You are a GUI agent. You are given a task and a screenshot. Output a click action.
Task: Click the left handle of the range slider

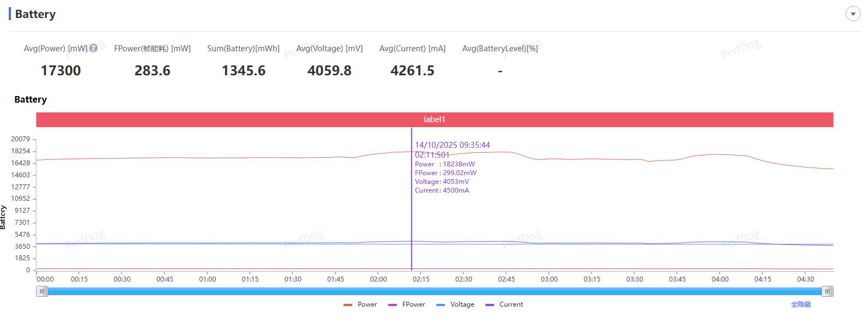pos(42,291)
